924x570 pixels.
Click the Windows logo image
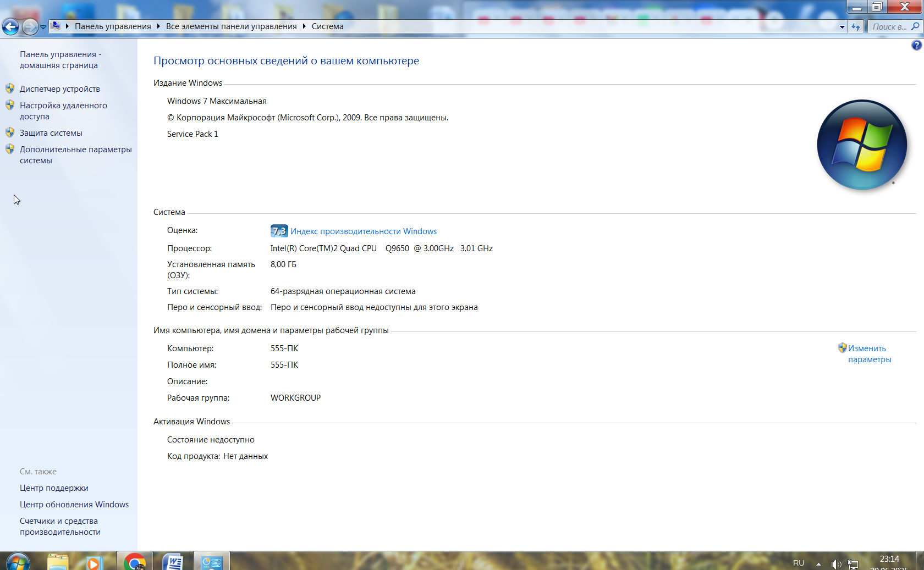coord(862,145)
